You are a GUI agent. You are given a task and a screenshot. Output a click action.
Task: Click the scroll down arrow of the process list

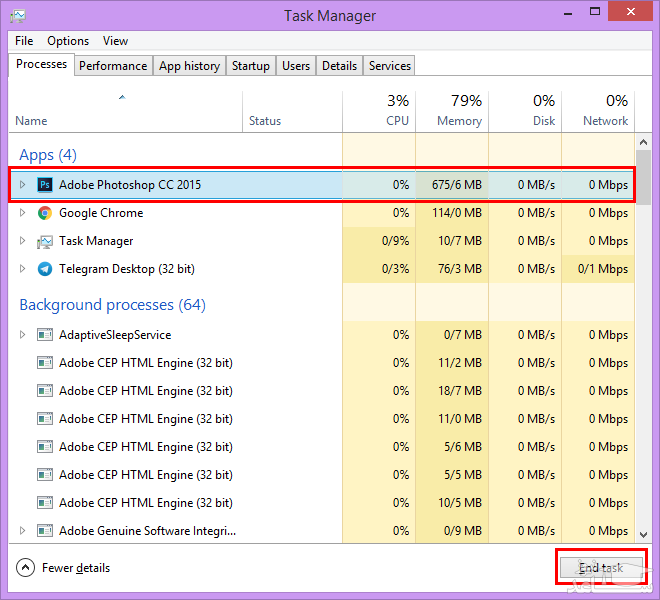tap(643, 532)
